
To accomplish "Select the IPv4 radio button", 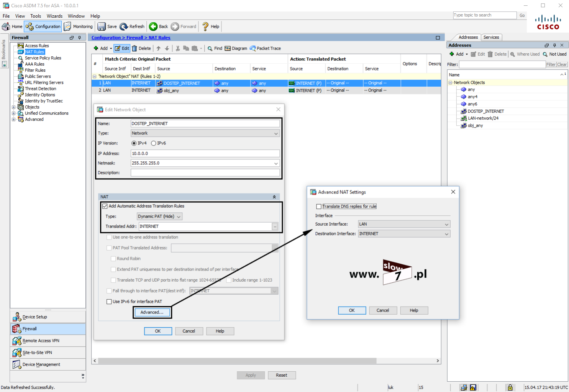I will point(134,143).
